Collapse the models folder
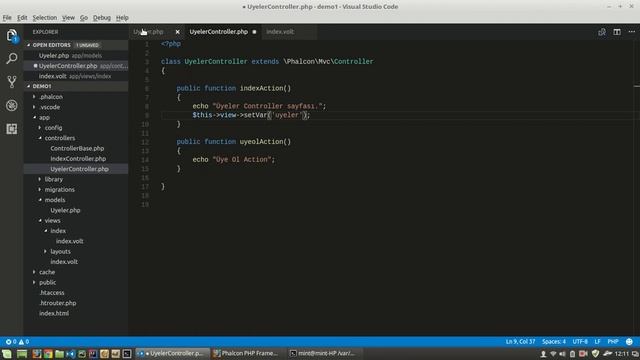This screenshot has width=640, height=360. [x=40, y=200]
